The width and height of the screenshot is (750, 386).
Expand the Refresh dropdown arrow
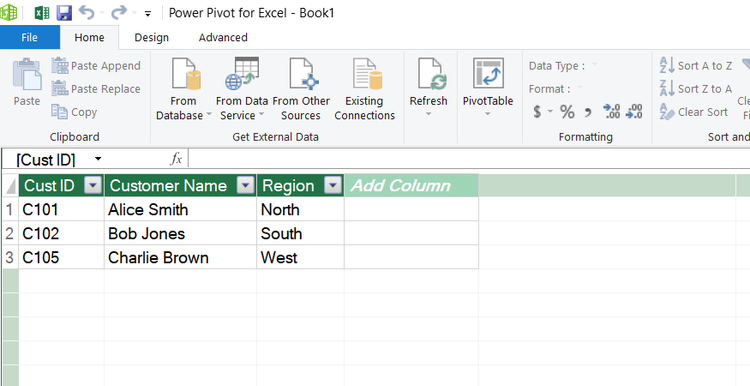tap(429, 114)
